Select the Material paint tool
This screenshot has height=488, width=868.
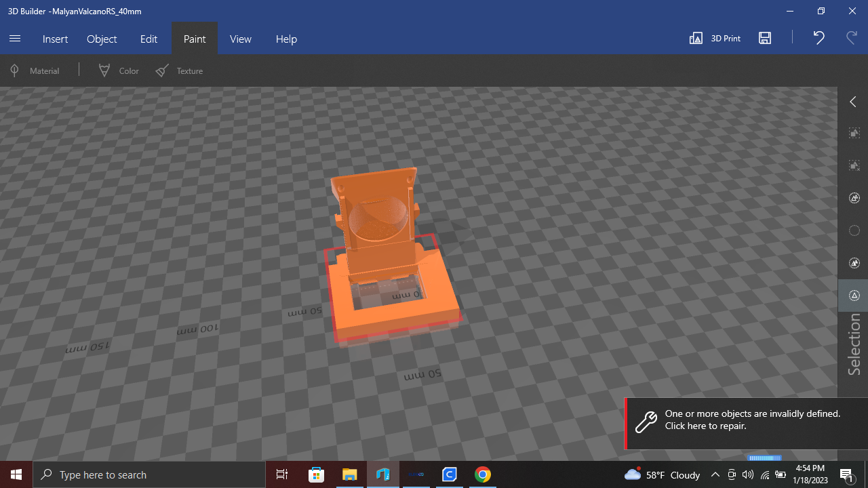35,70
